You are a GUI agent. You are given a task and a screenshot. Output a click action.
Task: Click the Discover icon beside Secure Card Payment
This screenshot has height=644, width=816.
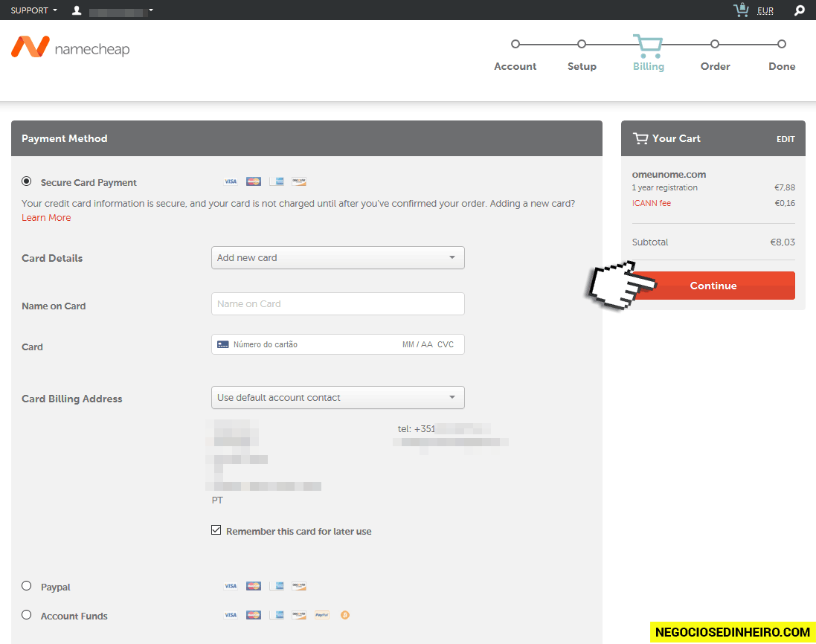click(299, 181)
